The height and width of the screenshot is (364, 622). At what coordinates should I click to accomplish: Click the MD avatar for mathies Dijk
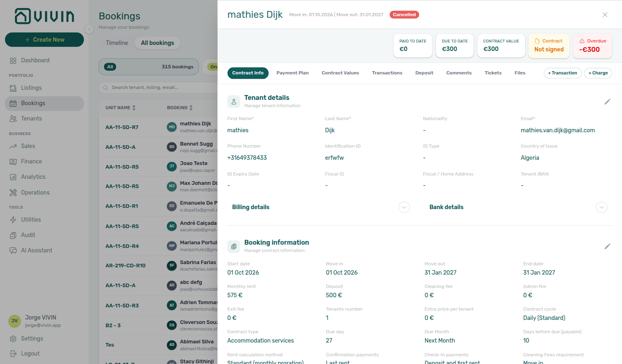click(172, 127)
